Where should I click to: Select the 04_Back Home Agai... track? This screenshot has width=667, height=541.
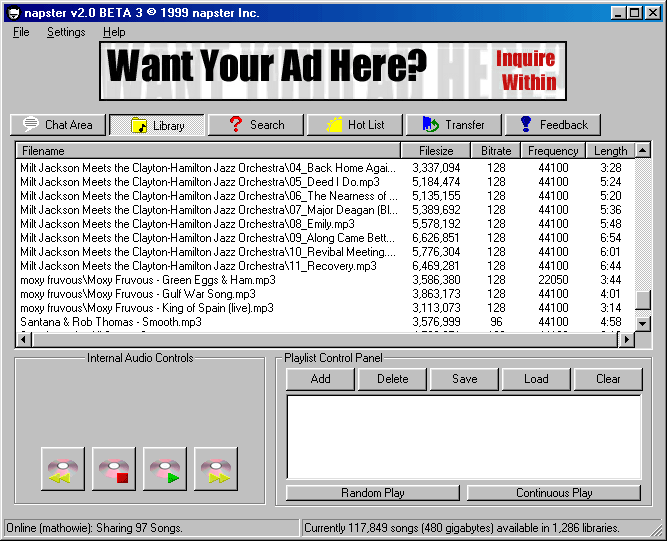point(325,168)
